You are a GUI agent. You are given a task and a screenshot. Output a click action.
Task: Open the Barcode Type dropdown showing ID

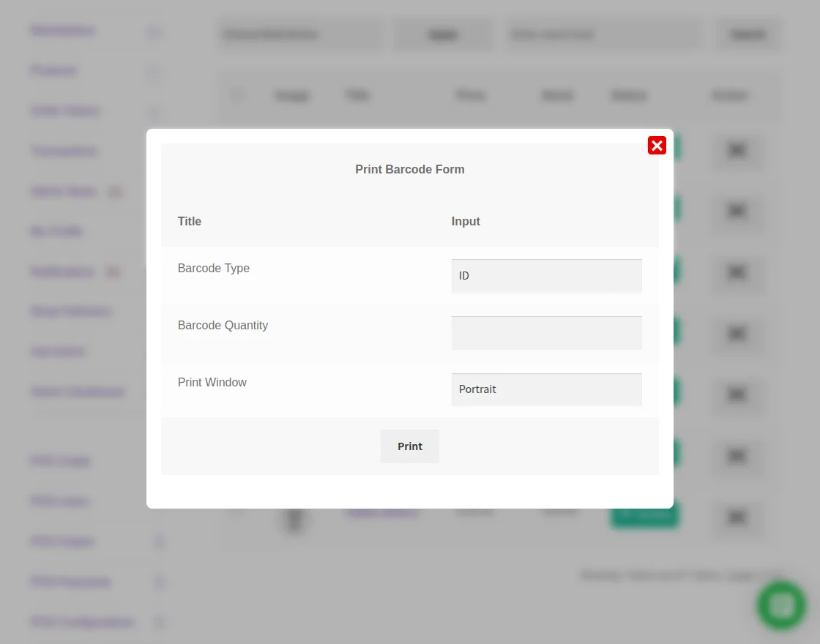coord(546,276)
